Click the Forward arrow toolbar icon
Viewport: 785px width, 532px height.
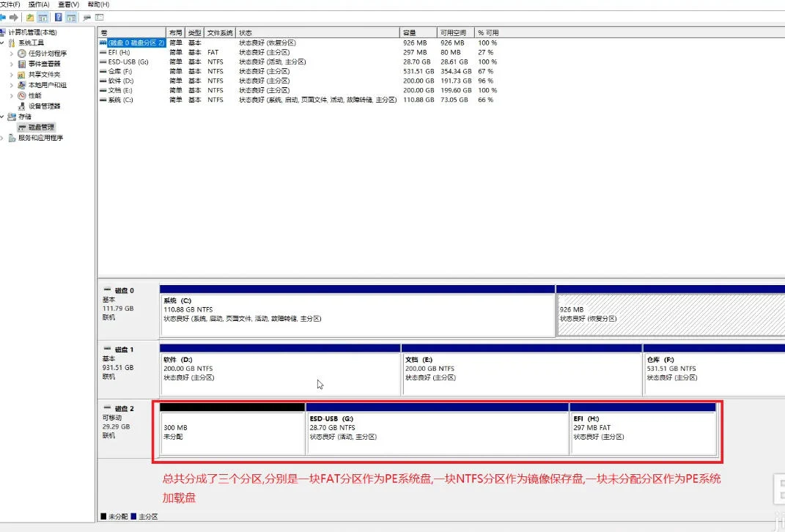click(14, 17)
